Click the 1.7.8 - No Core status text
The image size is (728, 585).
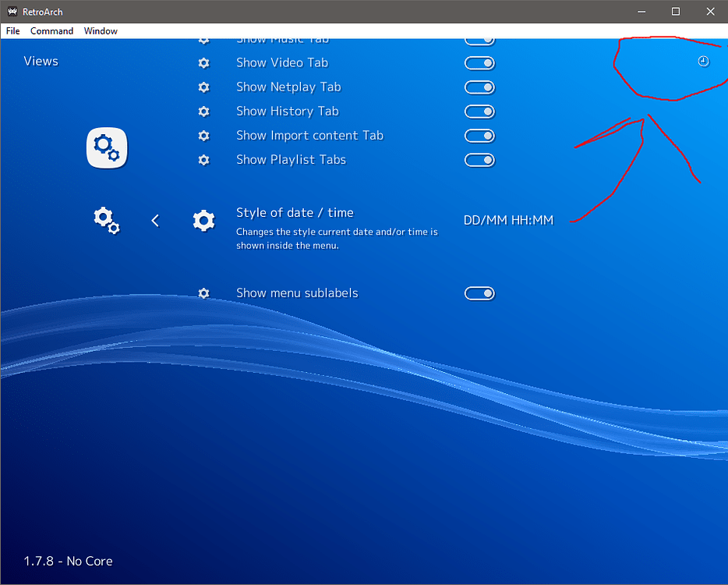click(67, 561)
